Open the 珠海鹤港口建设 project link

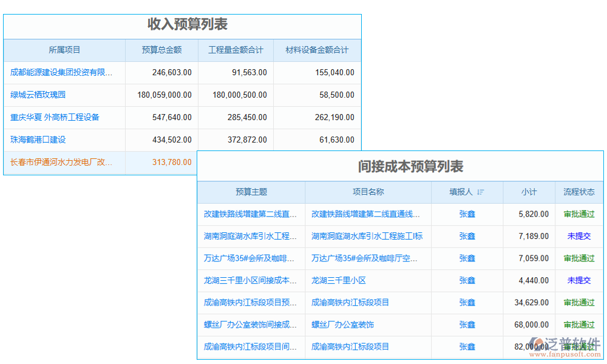pyautogui.click(x=38, y=140)
